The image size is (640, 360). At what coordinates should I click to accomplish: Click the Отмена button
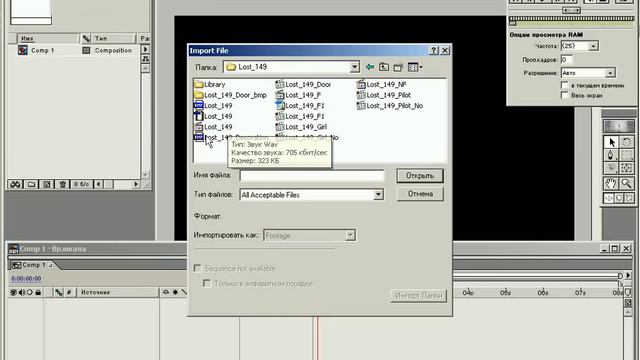(x=420, y=194)
